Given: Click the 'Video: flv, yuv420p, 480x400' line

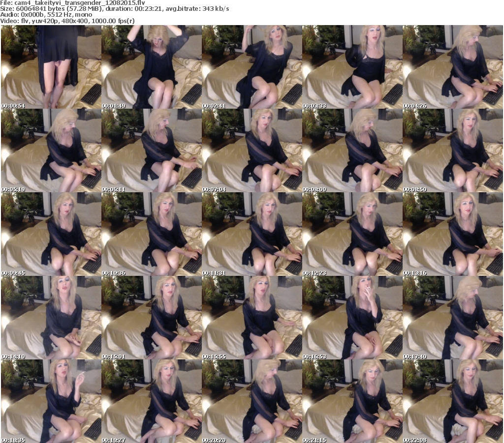Looking at the screenshot, I should tap(67, 21).
